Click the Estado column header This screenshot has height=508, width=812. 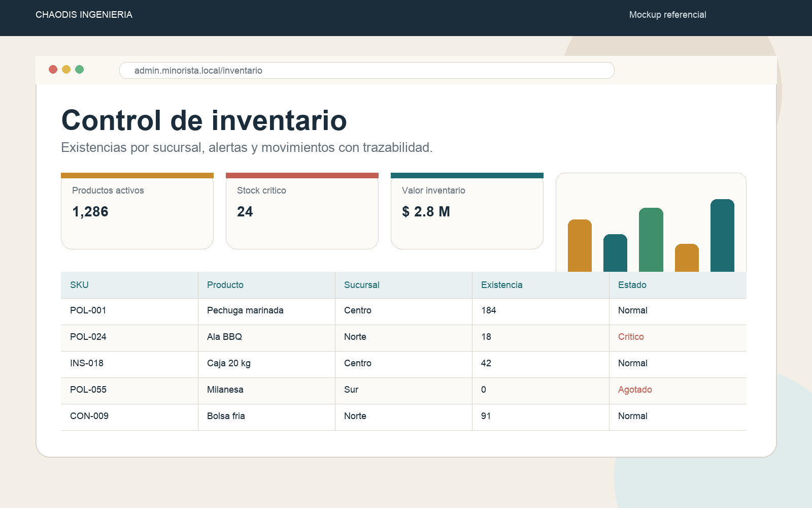point(632,285)
